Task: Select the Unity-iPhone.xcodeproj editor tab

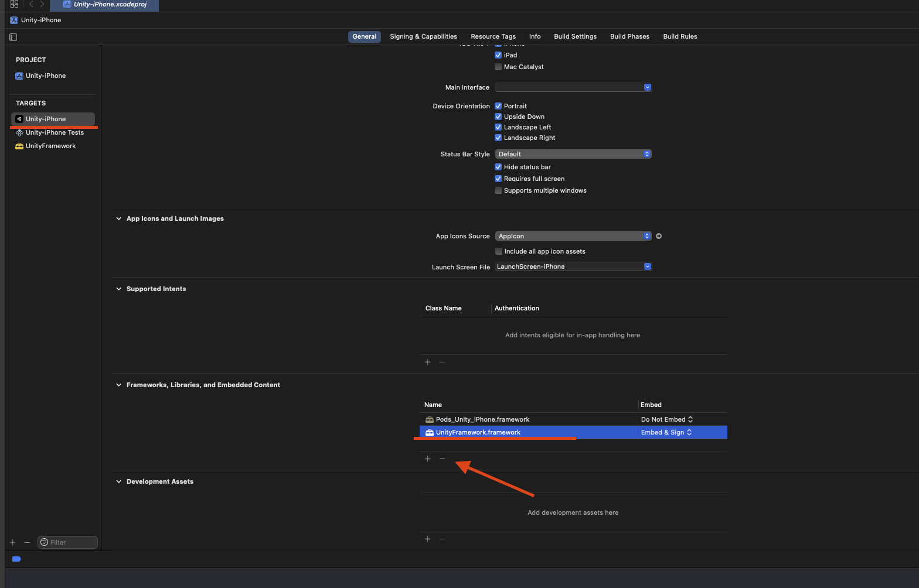Action: (104, 4)
